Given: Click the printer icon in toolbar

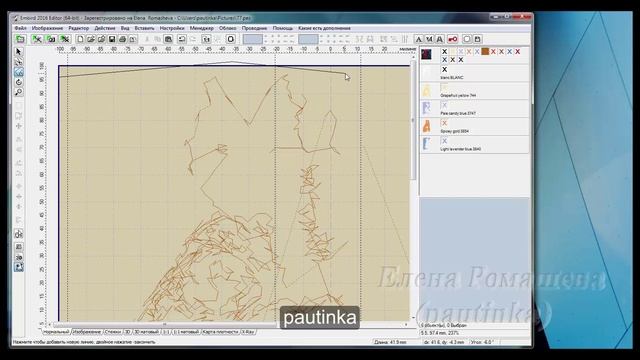Looking at the screenshot, I should pyautogui.click(x=122, y=39).
